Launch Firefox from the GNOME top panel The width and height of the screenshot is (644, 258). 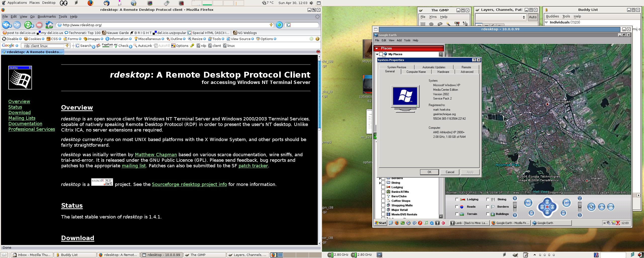pos(90,3)
